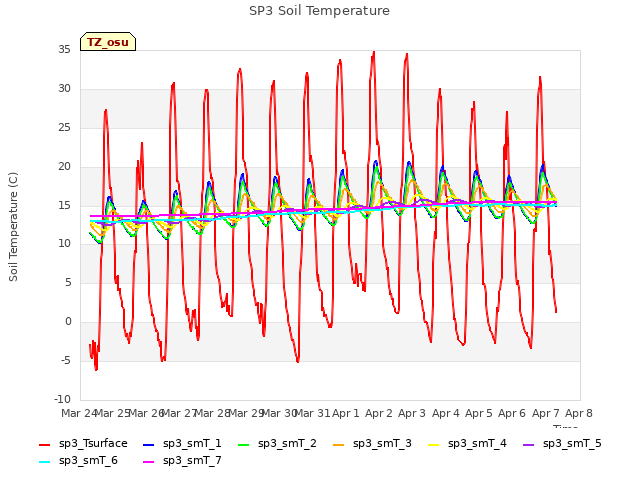
Task: Click the yellow sp3_smT_4 color marker
Action: tap(433, 444)
